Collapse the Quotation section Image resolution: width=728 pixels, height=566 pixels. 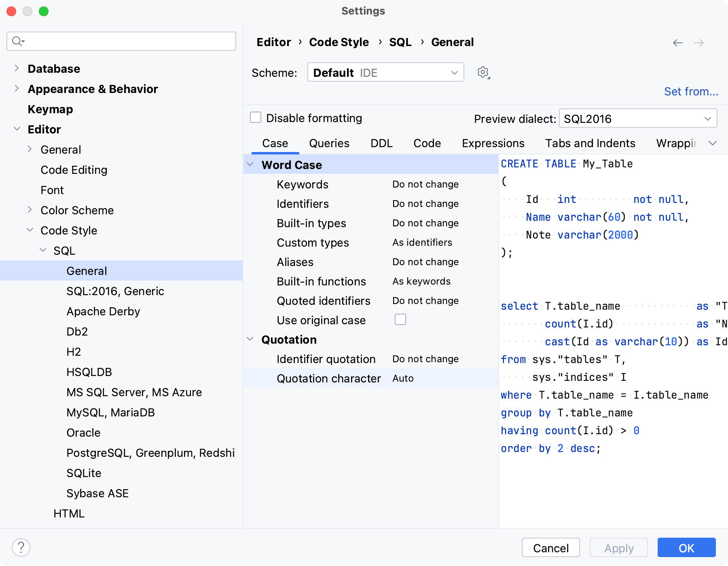pyautogui.click(x=250, y=339)
